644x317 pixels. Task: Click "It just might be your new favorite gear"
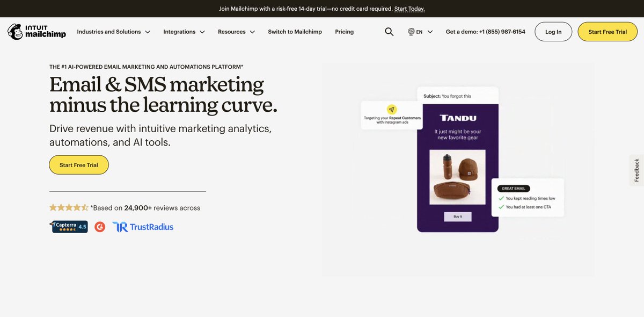tap(458, 134)
